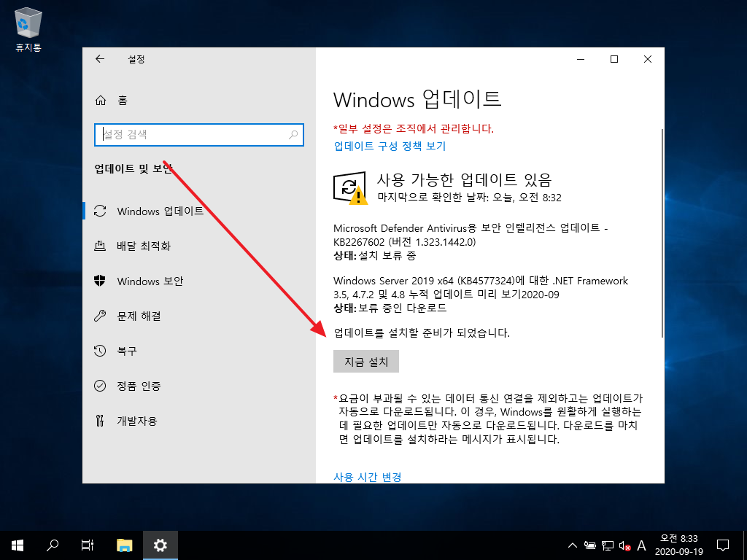Screen dimensions: 747x560
Task: Open the 정품 인증 sidebar label
Action: [139, 386]
